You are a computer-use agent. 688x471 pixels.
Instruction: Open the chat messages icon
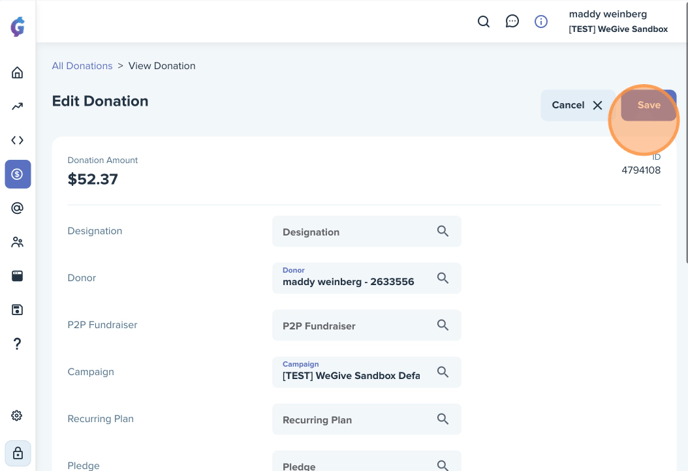[512, 21]
